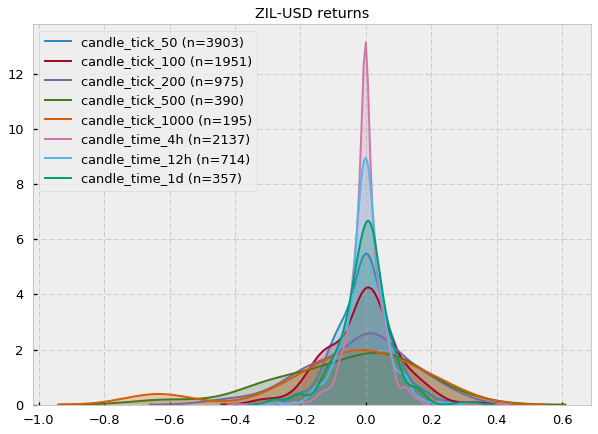Click the orange bump near −0.6
Image resolution: width=598 pixels, height=434 pixels.
pos(157,394)
